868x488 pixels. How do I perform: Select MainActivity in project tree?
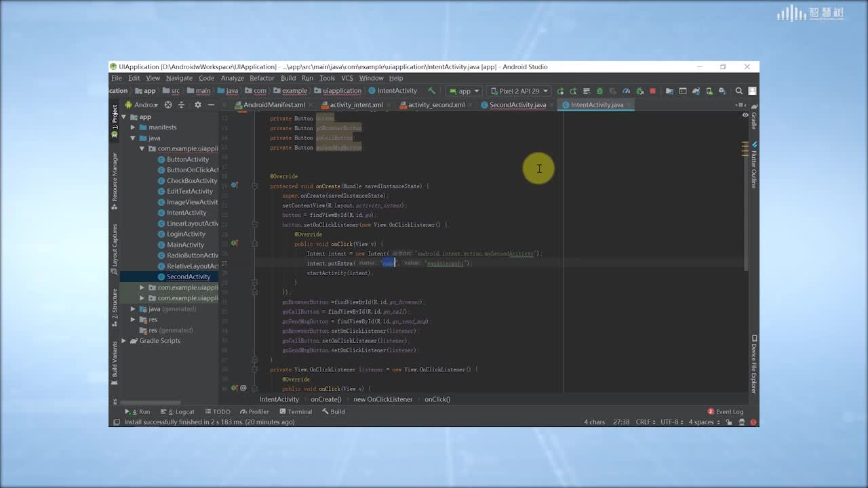(185, 245)
